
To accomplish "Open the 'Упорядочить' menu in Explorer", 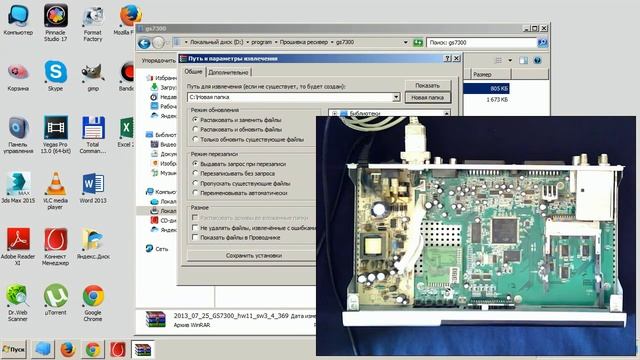I will click(158, 60).
